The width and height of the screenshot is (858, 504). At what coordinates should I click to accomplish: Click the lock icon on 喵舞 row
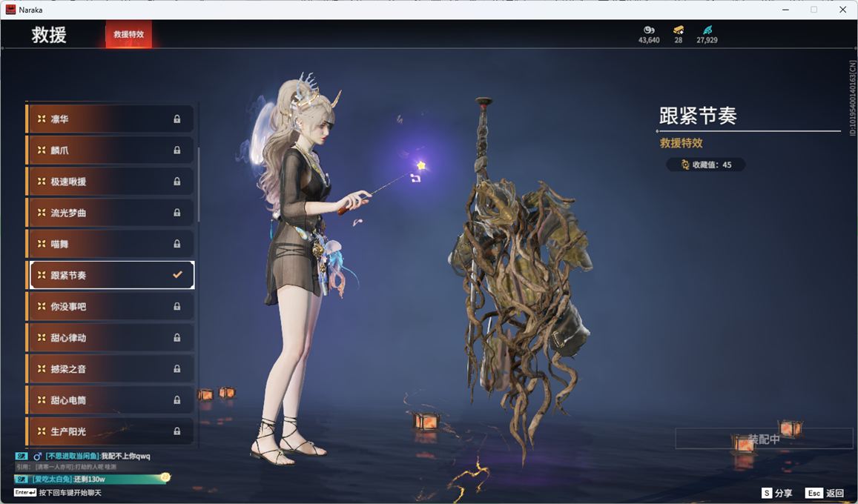pos(176,243)
